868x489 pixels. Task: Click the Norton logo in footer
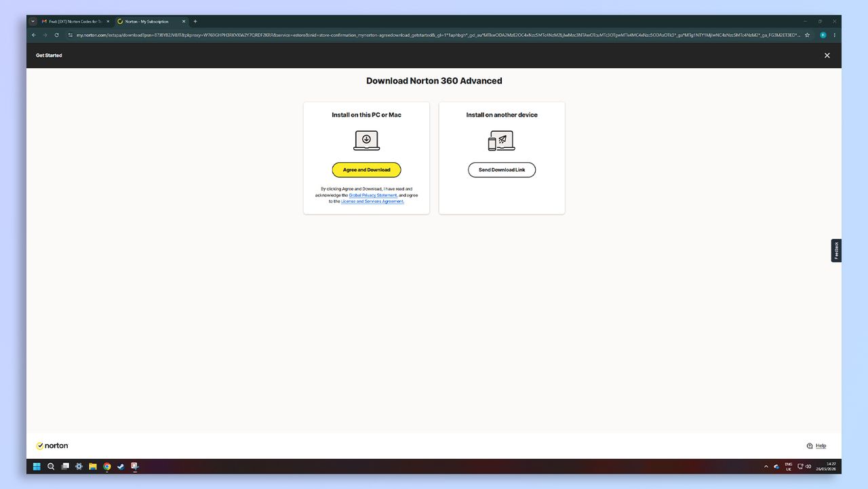[52, 446]
